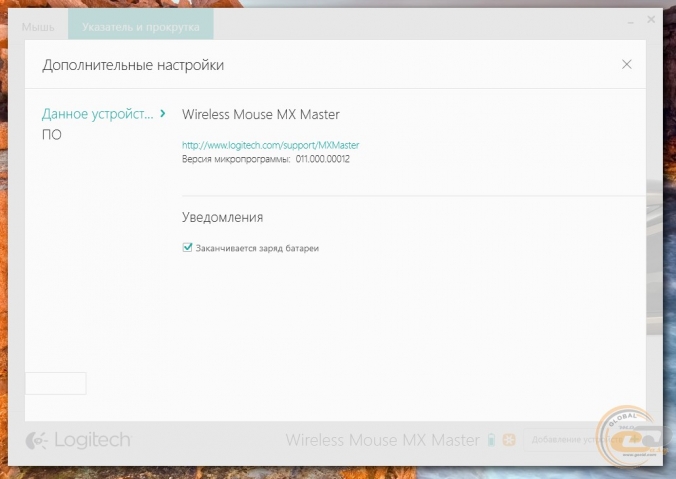Expand the chevron next to Данное устройст...
This screenshot has width=676, height=479.
(163, 113)
